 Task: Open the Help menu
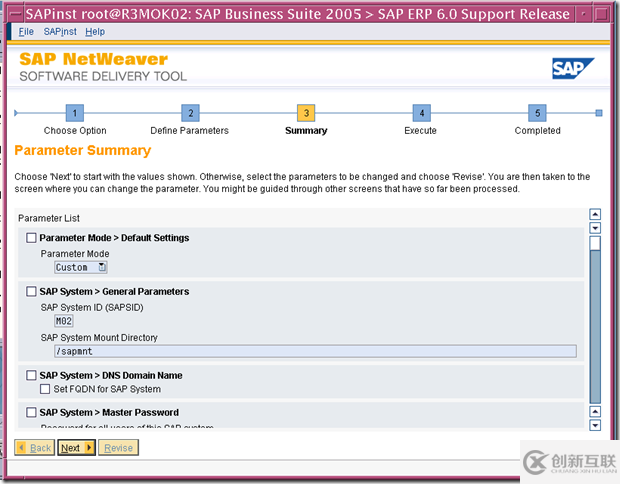click(95, 32)
